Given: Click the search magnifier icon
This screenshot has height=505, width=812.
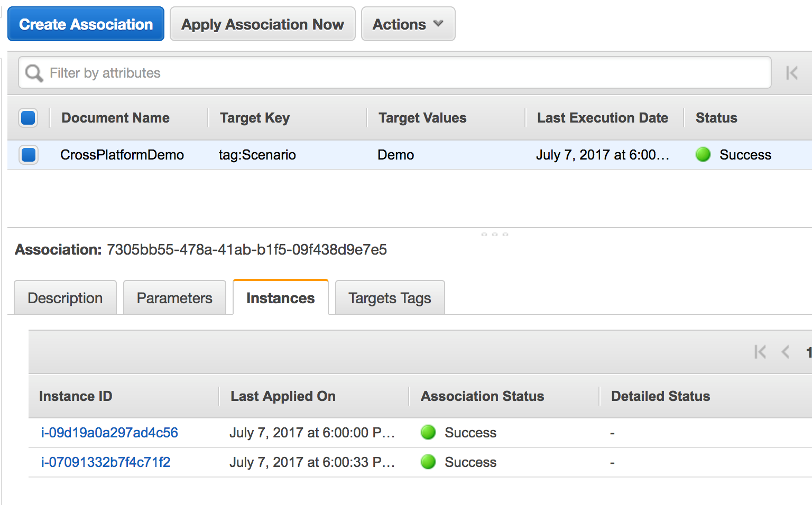Looking at the screenshot, I should pos(34,73).
